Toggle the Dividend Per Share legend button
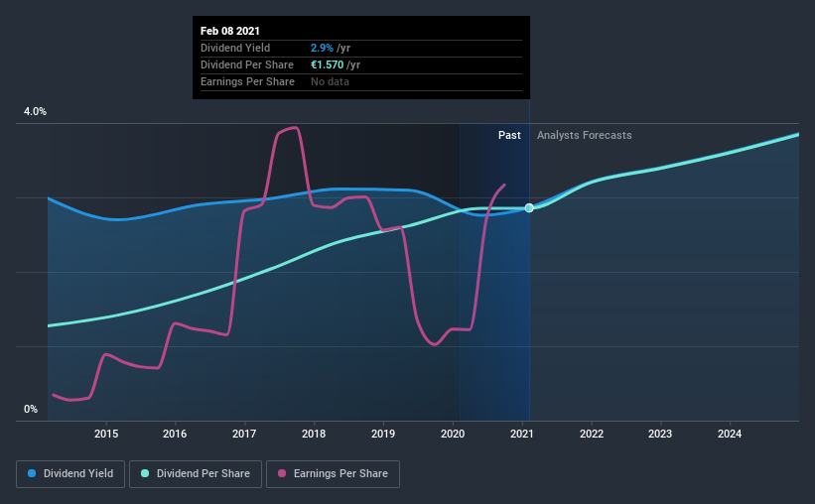Screen dimensions: 815x504 [x=196, y=474]
